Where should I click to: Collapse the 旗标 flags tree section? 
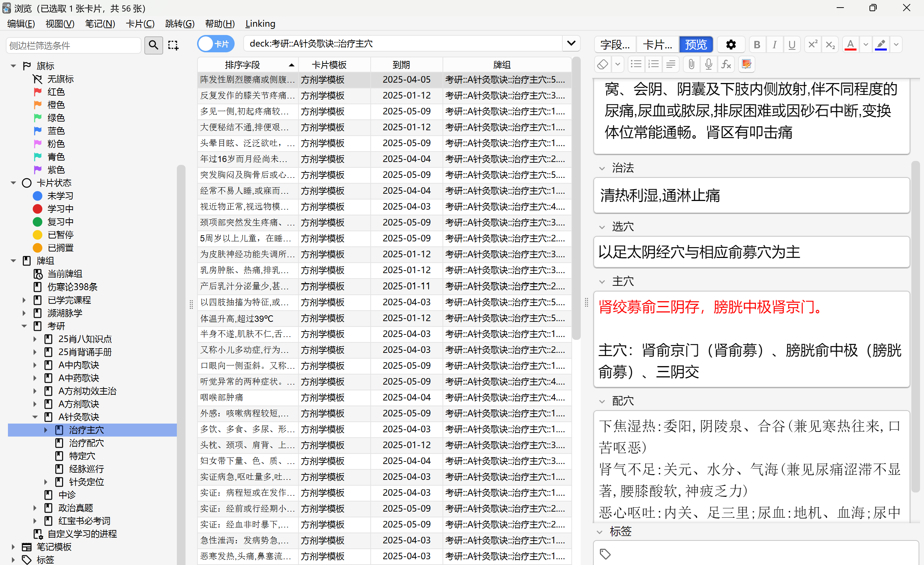pyautogui.click(x=13, y=66)
